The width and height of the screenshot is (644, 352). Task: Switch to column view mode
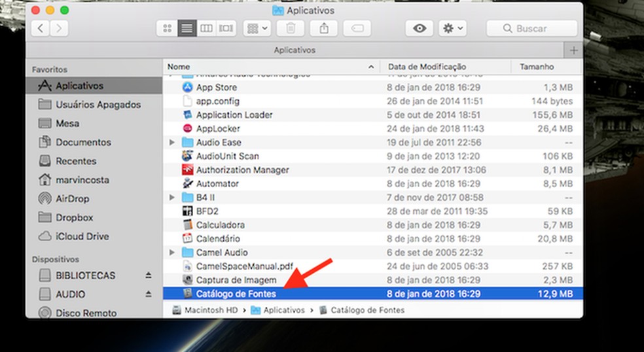click(x=206, y=28)
